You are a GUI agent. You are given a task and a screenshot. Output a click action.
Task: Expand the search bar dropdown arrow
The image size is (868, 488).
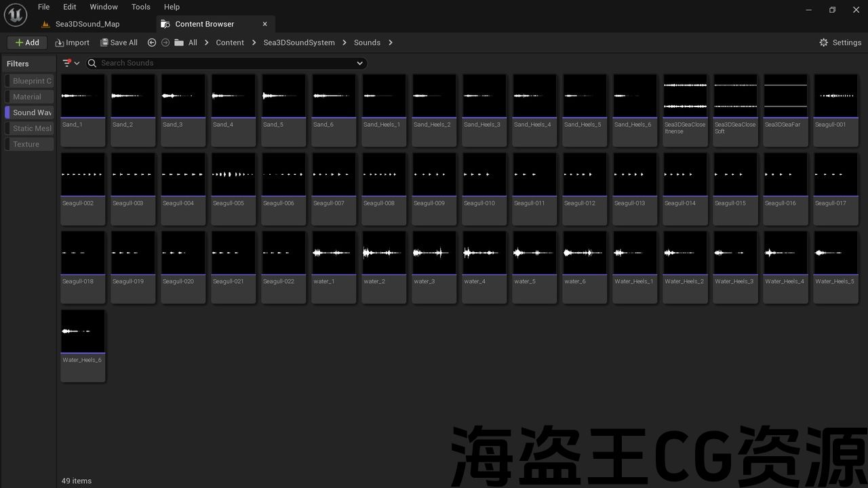click(x=359, y=63)
